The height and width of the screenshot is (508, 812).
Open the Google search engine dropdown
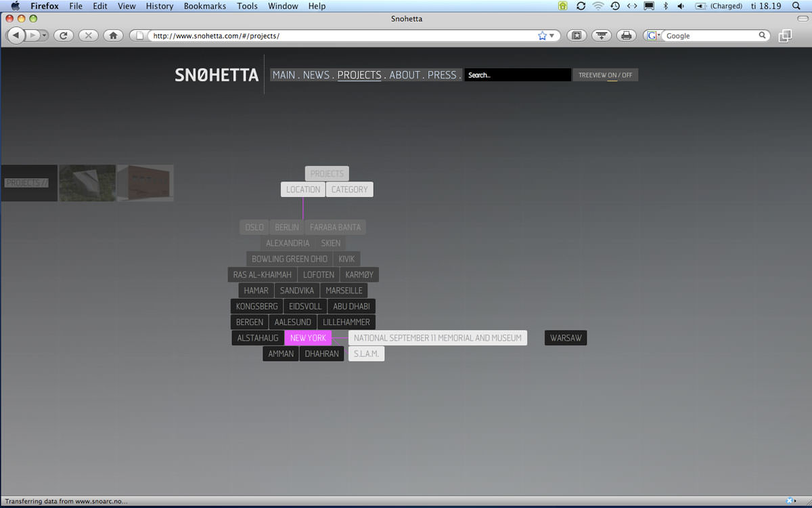coord(653,36)
